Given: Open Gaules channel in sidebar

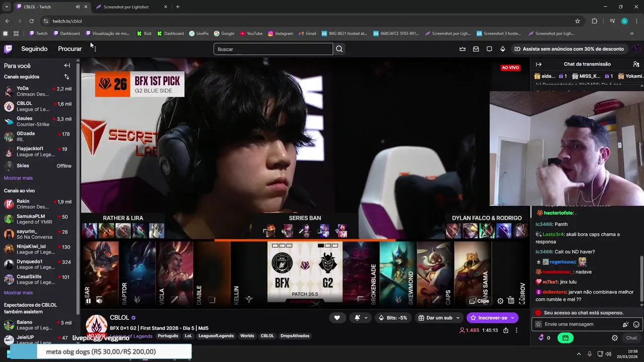Looking at the screenshot, I should 38,121.
